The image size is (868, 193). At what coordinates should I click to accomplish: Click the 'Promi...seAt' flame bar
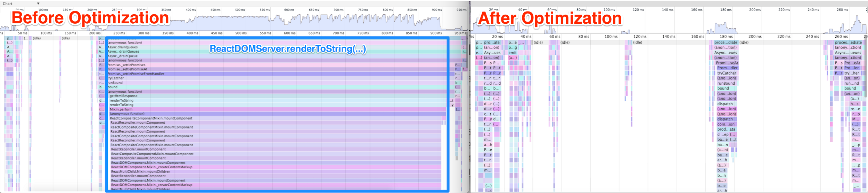(x=727, y=63)
